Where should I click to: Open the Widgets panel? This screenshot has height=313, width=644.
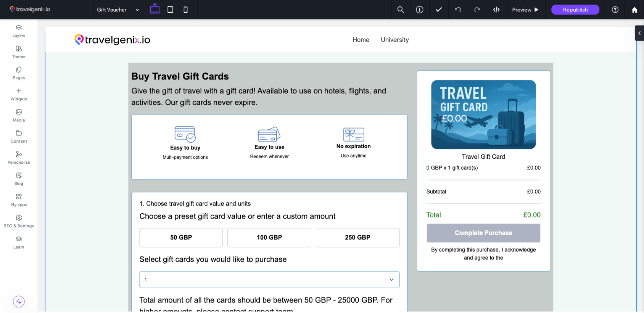pos(18,94)
